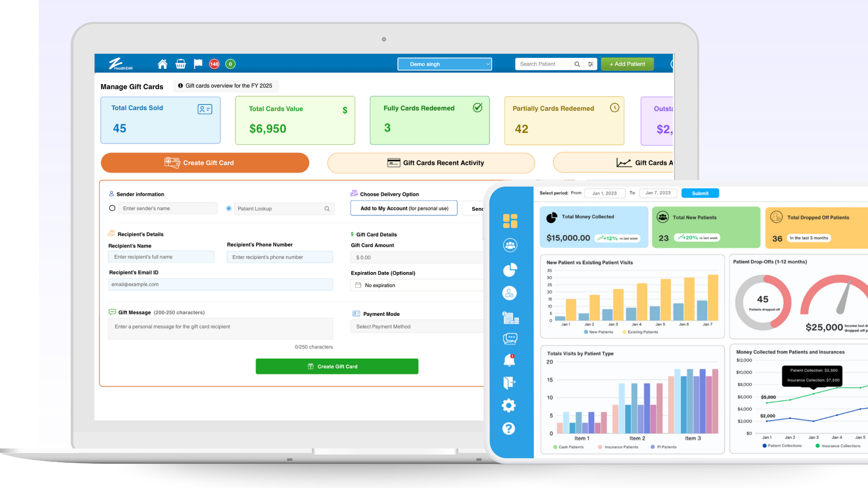This screenshot has width=868, height=488.
Task: Select the orange Create Gift Card tab
Action: pos(205,163)
